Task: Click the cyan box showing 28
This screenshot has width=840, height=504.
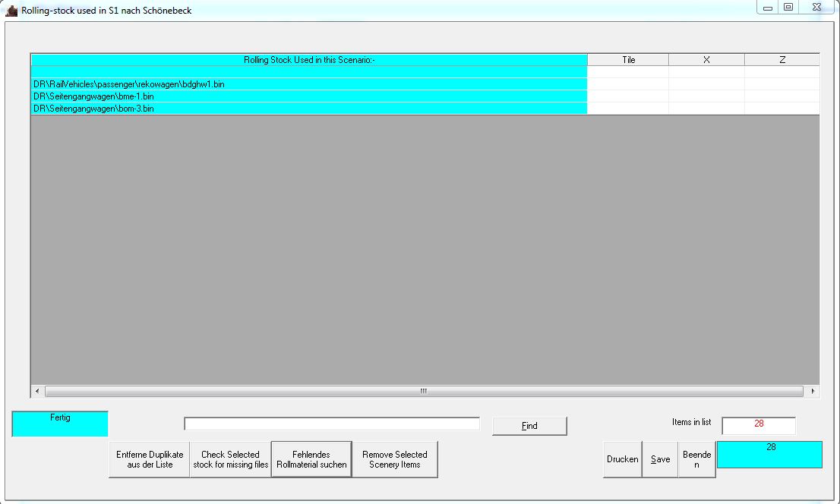Action: point(770,454)
